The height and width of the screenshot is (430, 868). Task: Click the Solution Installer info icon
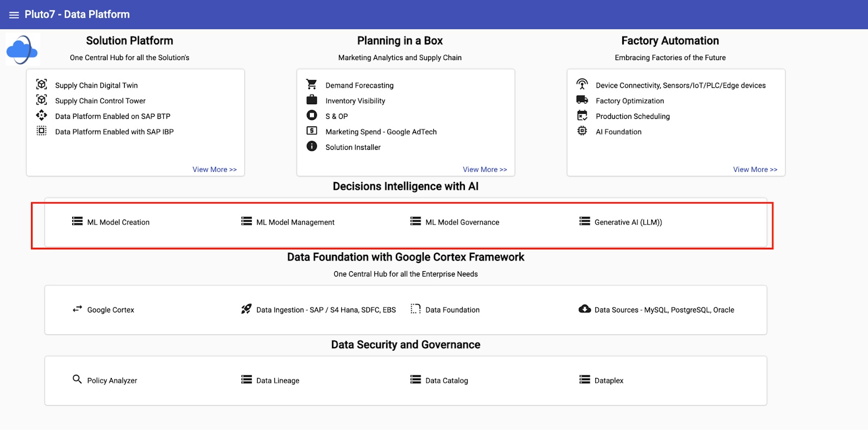pyautogui.click(x=311, y=146)
